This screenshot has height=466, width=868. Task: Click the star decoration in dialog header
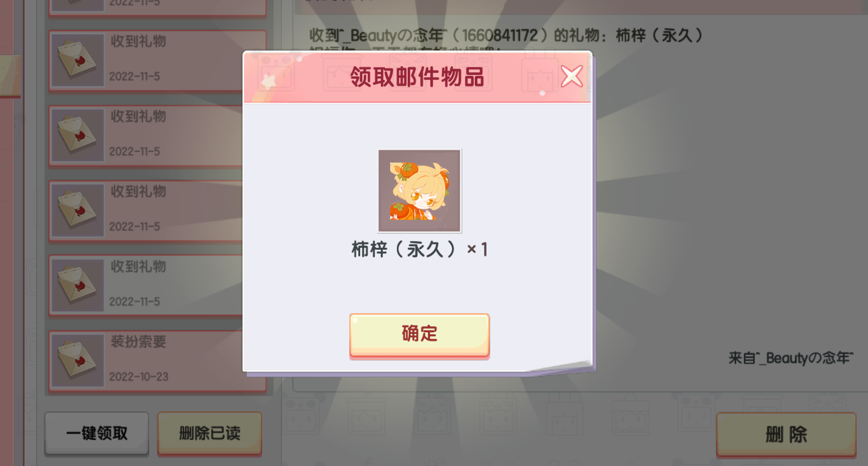(x=269, y=81)
